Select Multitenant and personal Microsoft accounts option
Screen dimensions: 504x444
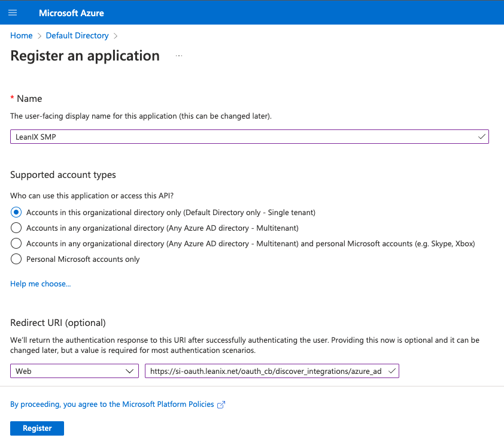click(x=16, y=243)
